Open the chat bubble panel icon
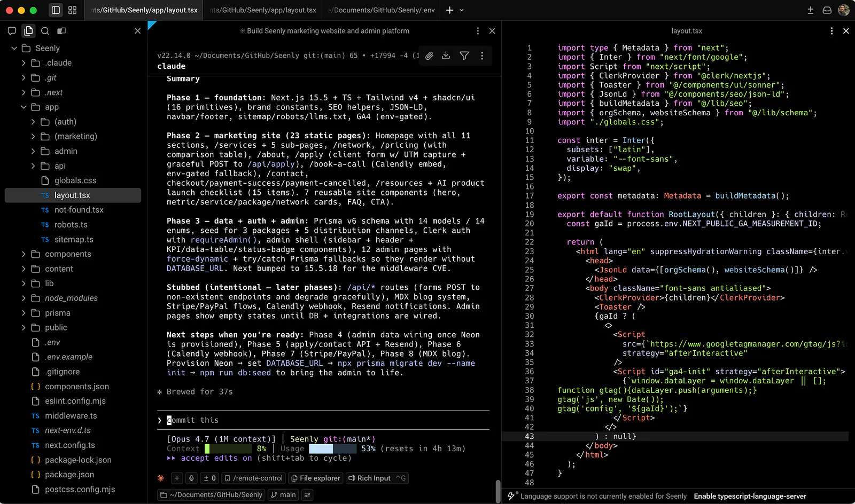This screenshot has height=504, width=855. click(12, 31)
